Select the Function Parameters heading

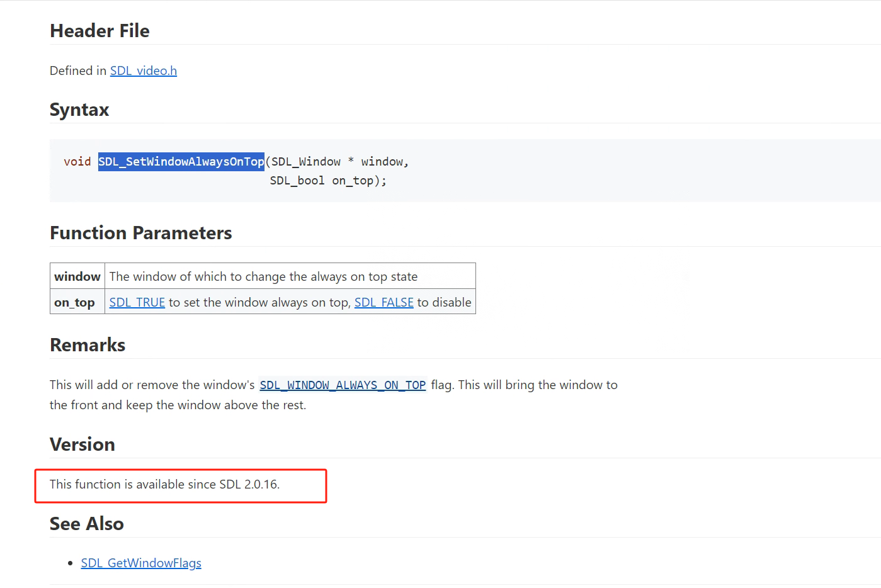[140, 234]
